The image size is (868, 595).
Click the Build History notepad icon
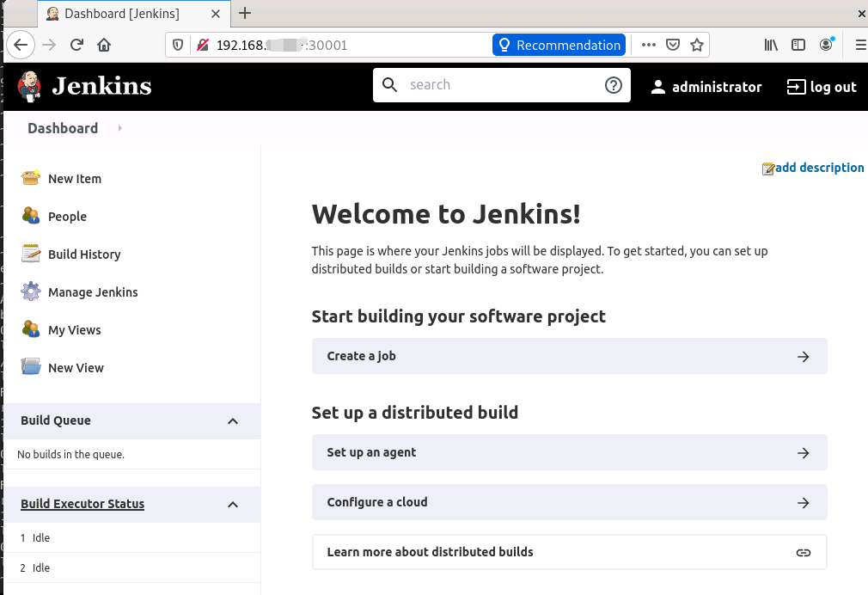[x=30, y=253]
